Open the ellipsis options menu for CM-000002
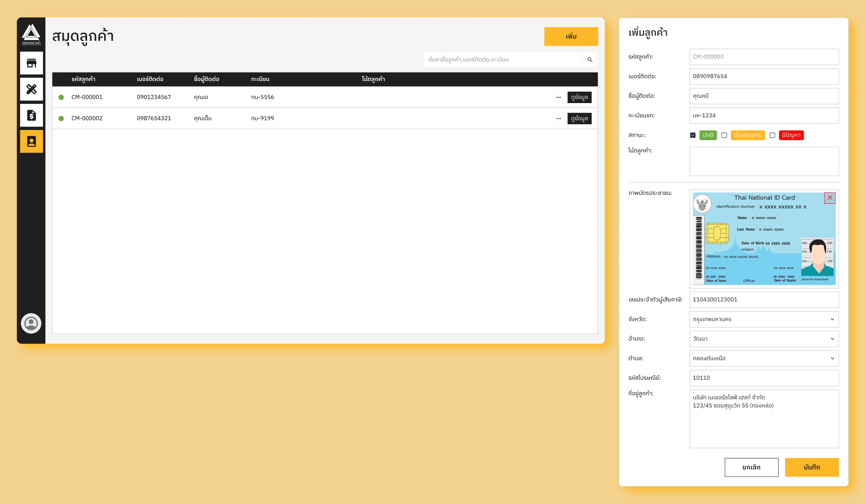This screenshot has height=504, width=865. (559, 118)
